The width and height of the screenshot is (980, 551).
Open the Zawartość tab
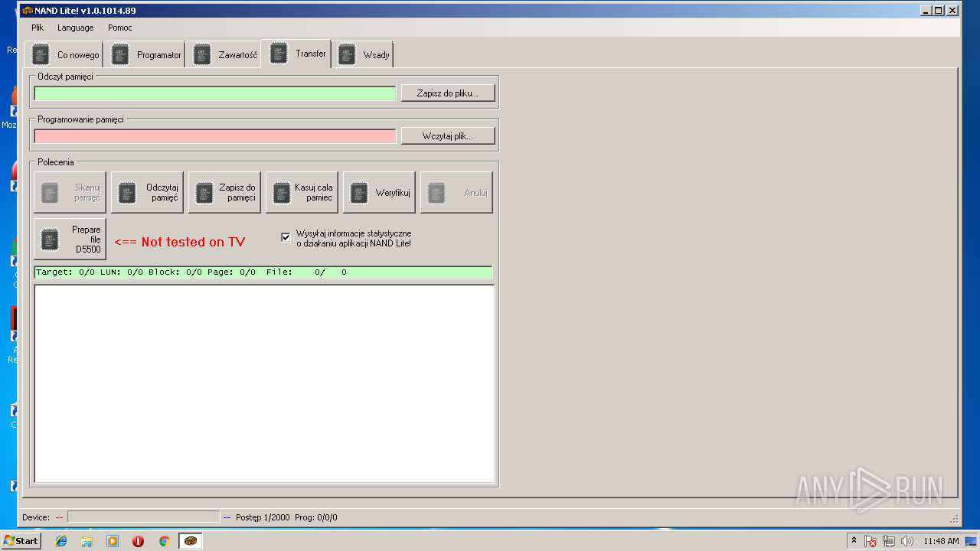point(224,55)
